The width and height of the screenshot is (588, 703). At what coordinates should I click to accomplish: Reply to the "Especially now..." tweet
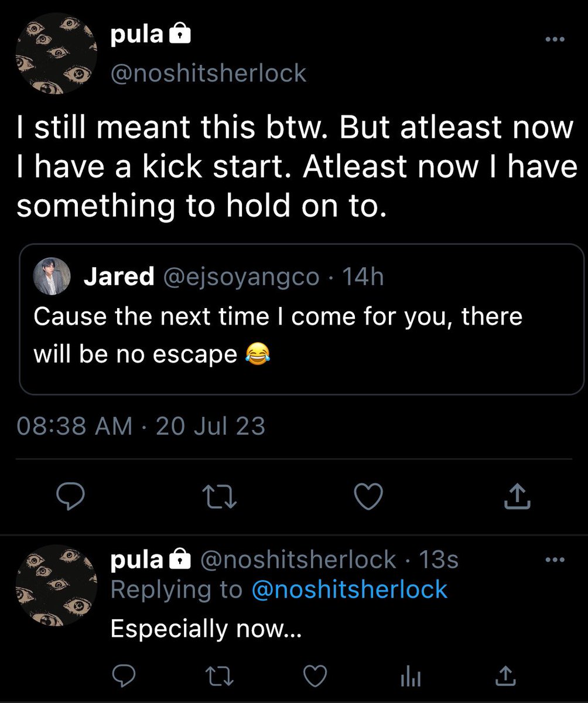[x=124, y=677]
